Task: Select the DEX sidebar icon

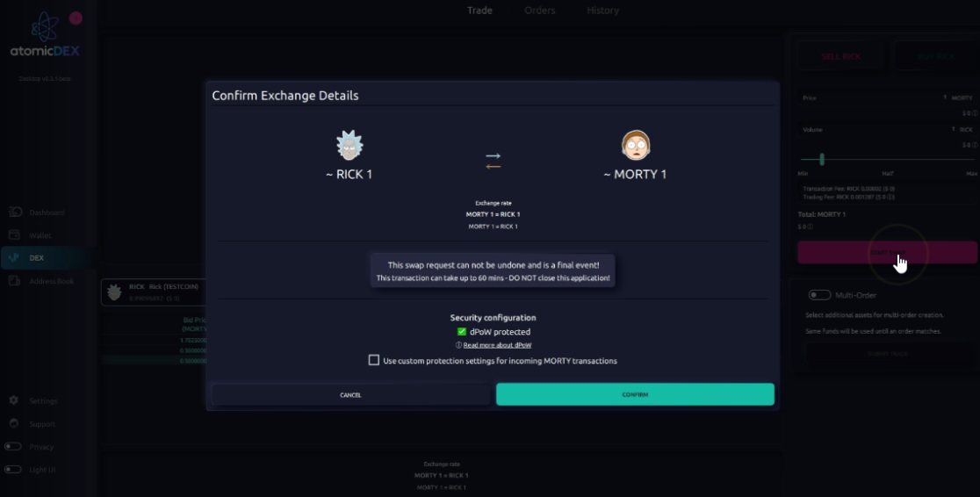Action: click(x=14, y=257)
